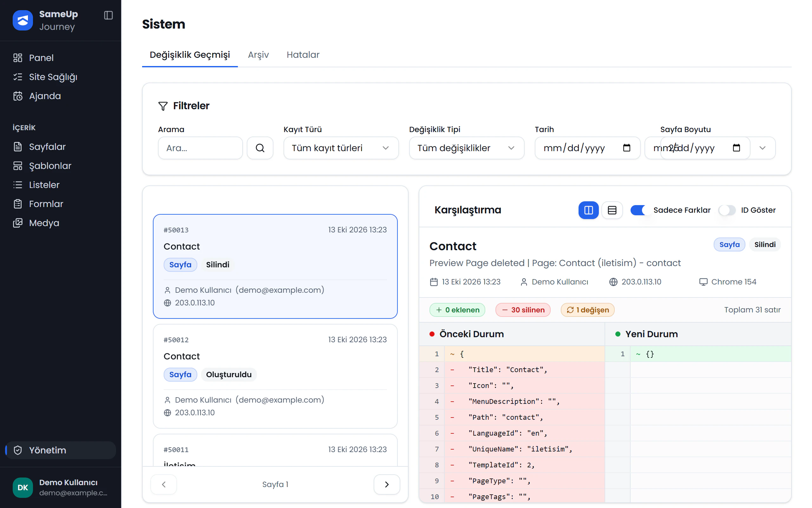The width and height of the screenshot is (812, 508).
Task: Enable the ID Göster switch
Action: (x=727, y=210)
